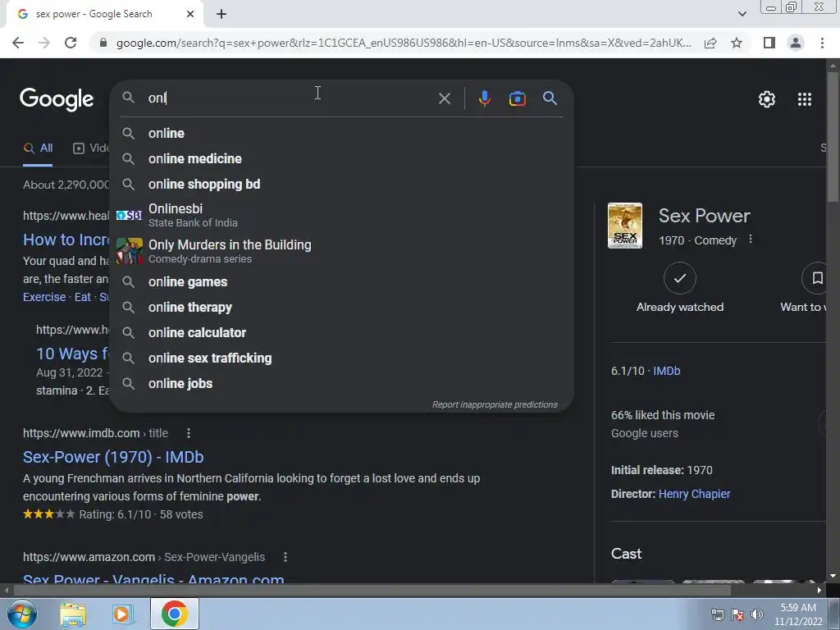The image size is (840, 630).
Task: Open new browser tab
Action: pyautogui.click(x=221, y=14)
